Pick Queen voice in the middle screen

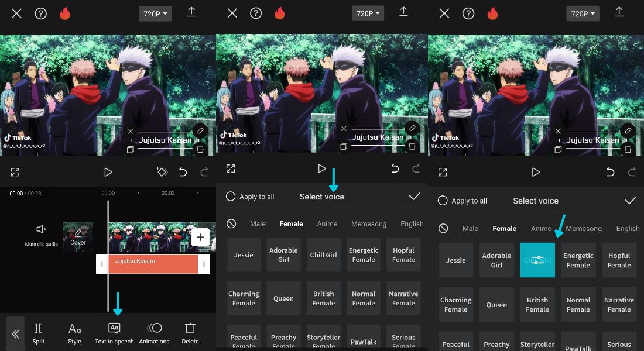click(283, 298)
